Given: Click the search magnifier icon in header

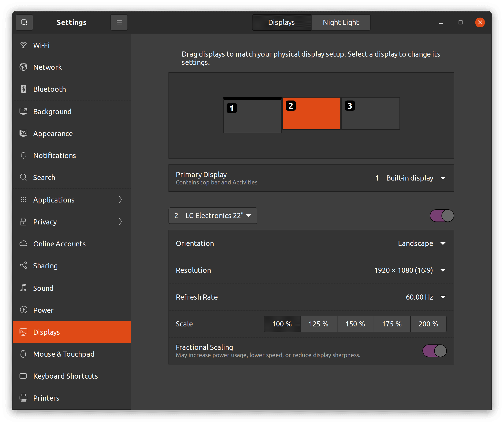Looking at the screenshot, I should (24, 22).
